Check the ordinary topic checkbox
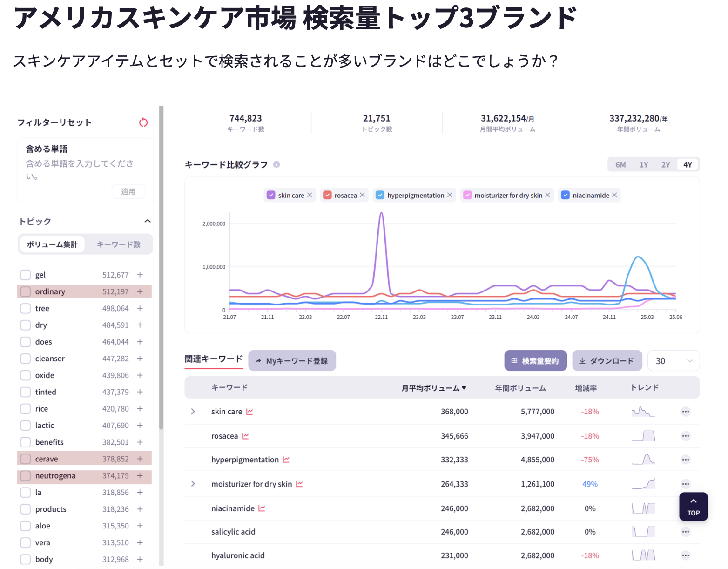The height and width of the screenshot is (569, 728). pyautogui.click(x=26, y=292)
